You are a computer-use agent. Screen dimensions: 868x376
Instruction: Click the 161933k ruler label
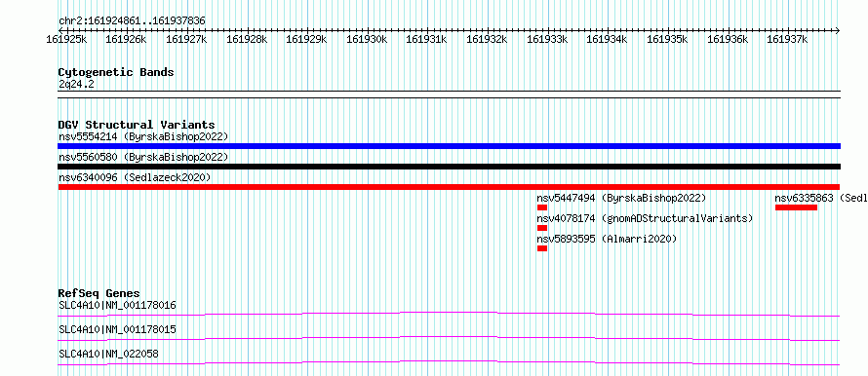(547, 39)
